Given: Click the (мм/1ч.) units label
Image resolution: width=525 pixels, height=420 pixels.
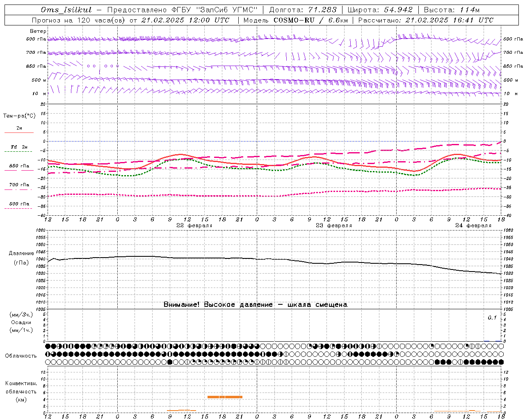Looking at the screenshot, I should [21, 330].
